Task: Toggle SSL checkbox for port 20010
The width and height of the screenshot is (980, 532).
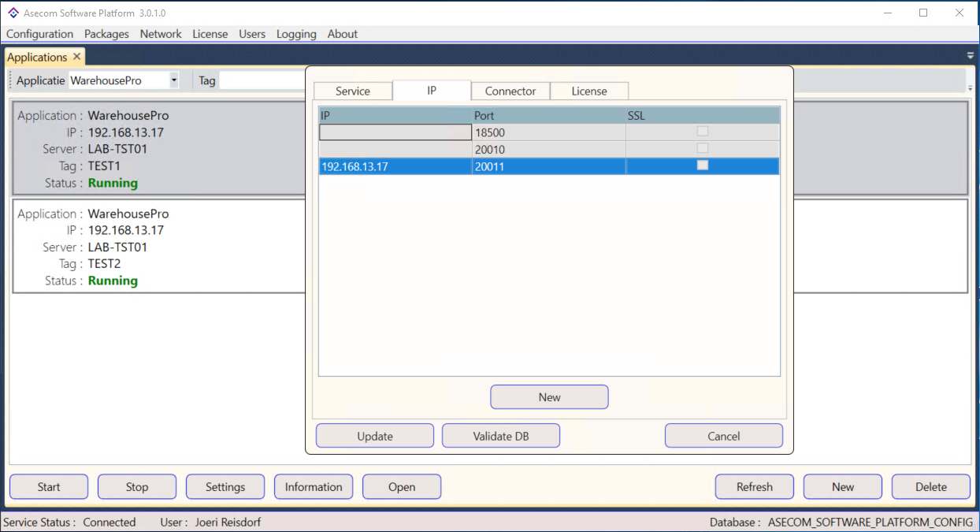Action: click(x=702, y=148)
